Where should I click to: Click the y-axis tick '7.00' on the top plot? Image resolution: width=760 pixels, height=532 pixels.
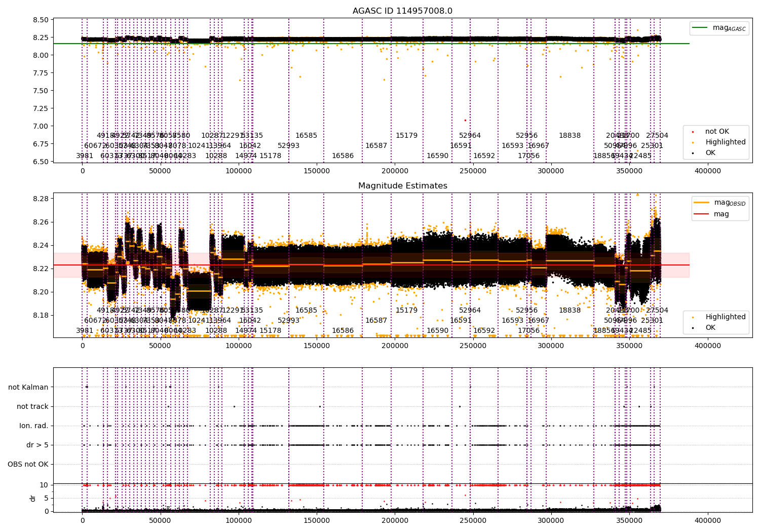pos(41,127)
